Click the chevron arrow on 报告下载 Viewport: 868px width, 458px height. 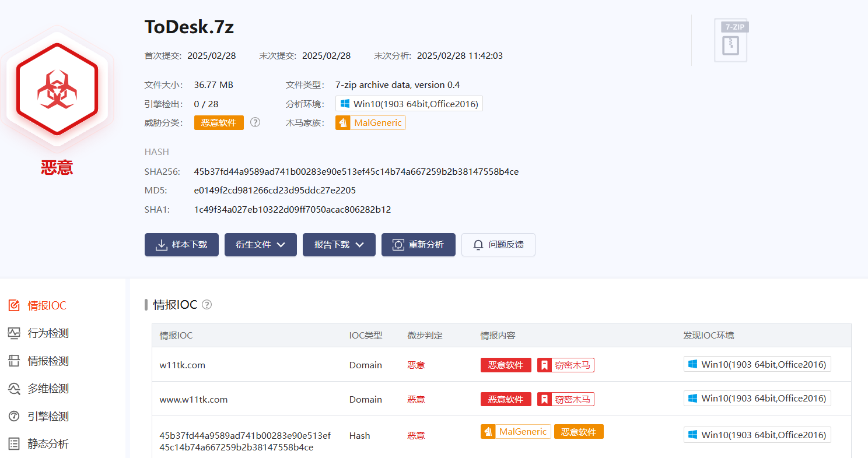point(359,245)
